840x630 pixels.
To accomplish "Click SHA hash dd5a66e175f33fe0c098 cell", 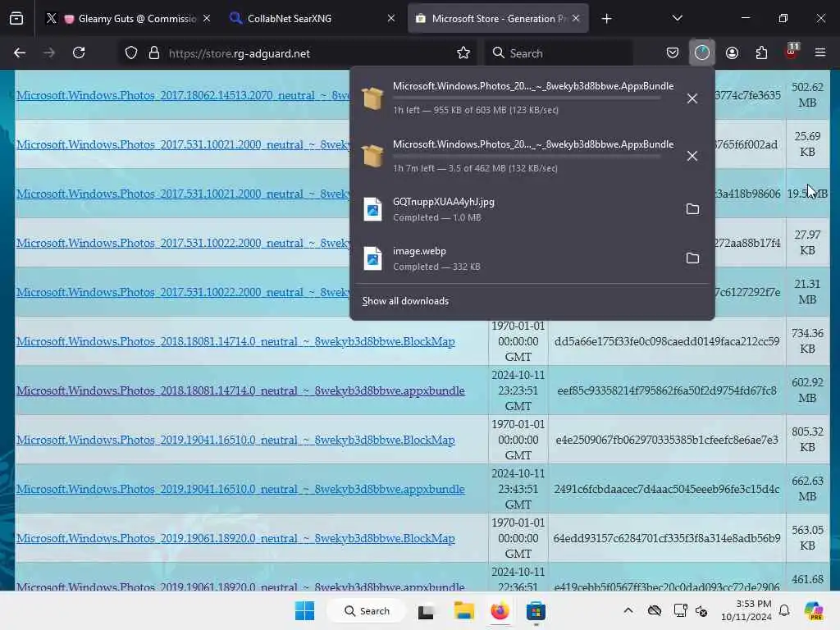I will [x=667, y=341].
